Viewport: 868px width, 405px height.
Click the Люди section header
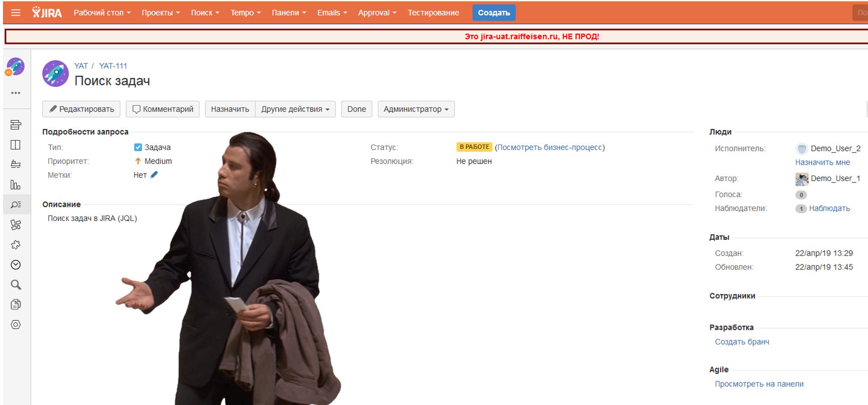coord(720,132)
